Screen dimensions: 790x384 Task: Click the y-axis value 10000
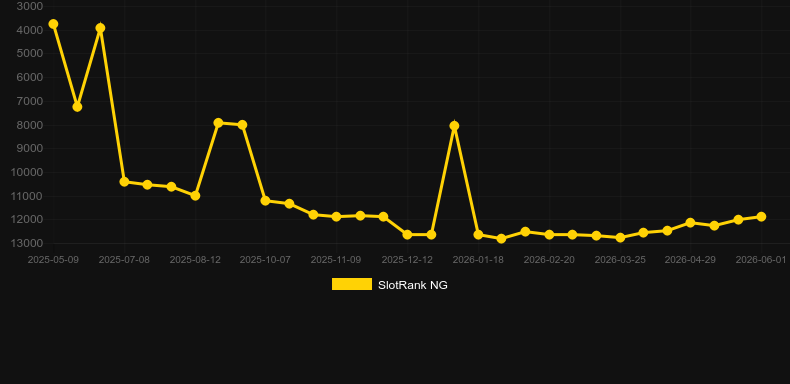(x=27, y=172)
